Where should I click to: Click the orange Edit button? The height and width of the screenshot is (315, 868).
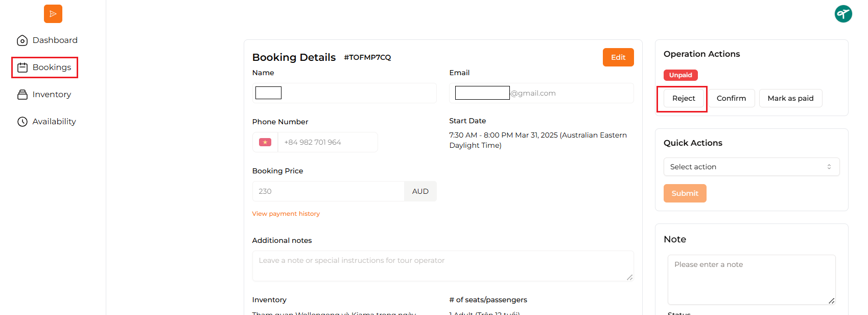click(618, 57)
